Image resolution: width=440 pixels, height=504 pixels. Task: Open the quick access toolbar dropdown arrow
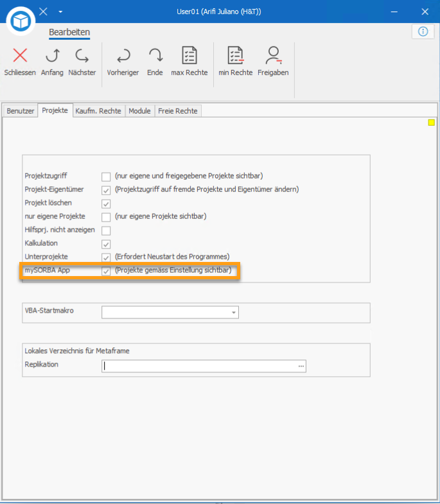coord(60,12)
